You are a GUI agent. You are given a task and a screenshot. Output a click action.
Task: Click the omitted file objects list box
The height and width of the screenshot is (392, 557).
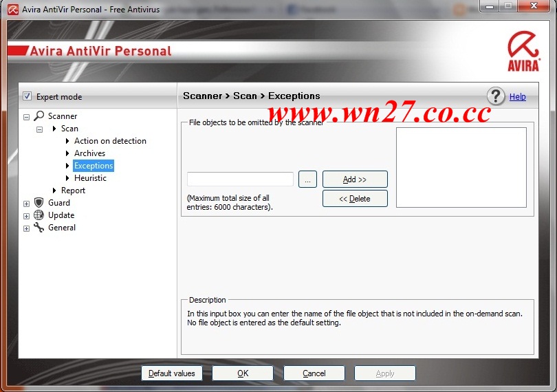pyautogui.click(x=461, y=167)
